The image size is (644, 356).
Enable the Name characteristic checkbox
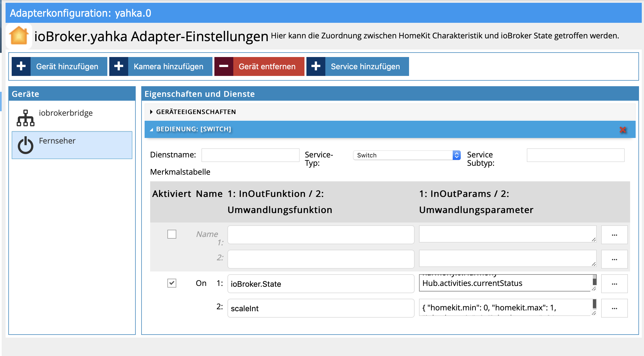point(172,234)
